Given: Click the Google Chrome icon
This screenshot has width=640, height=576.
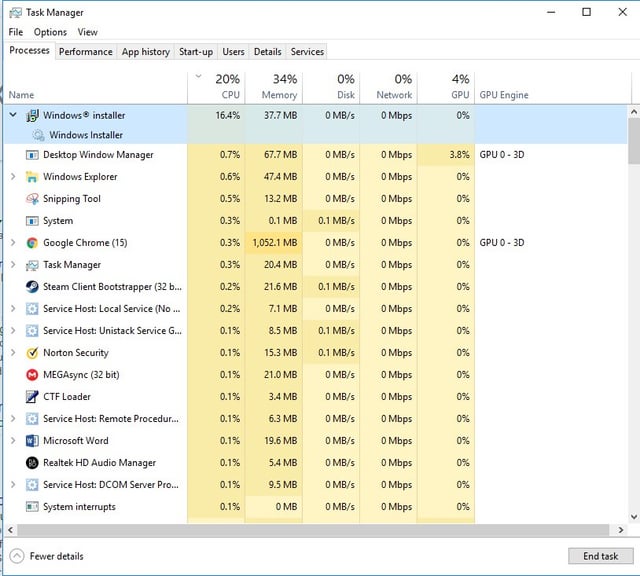Looking at the screenshot, I should pos(32,243).
